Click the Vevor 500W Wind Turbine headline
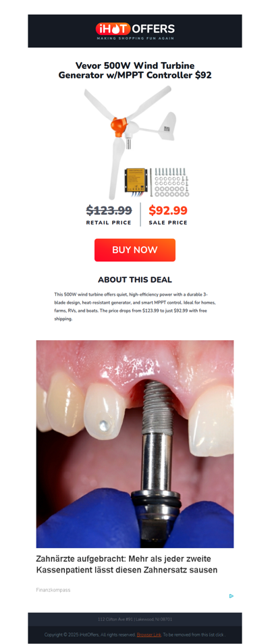The image size is (270, 644). (x=135, y=70)
